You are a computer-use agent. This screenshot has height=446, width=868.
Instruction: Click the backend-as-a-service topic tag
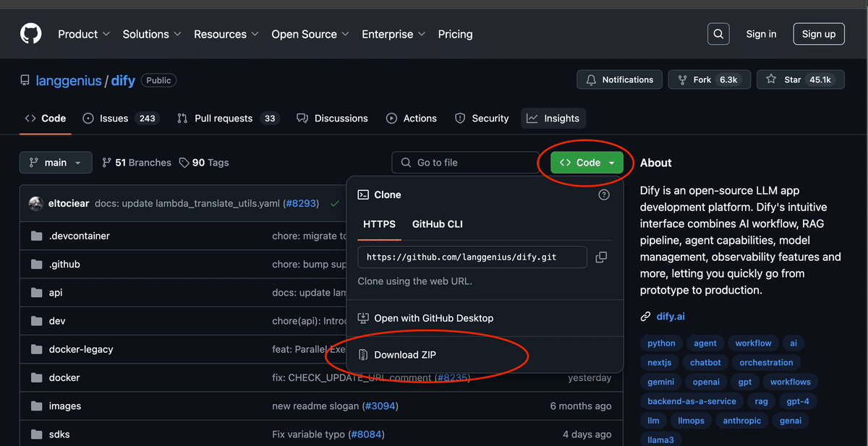point(692,401)
